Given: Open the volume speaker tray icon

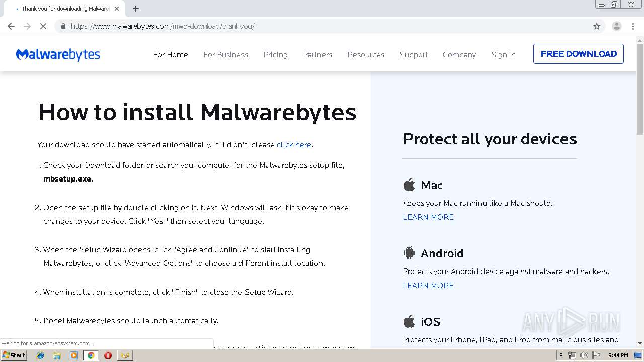Looking at the screenshot, I should pyautogui.click(x=584, y=355).
